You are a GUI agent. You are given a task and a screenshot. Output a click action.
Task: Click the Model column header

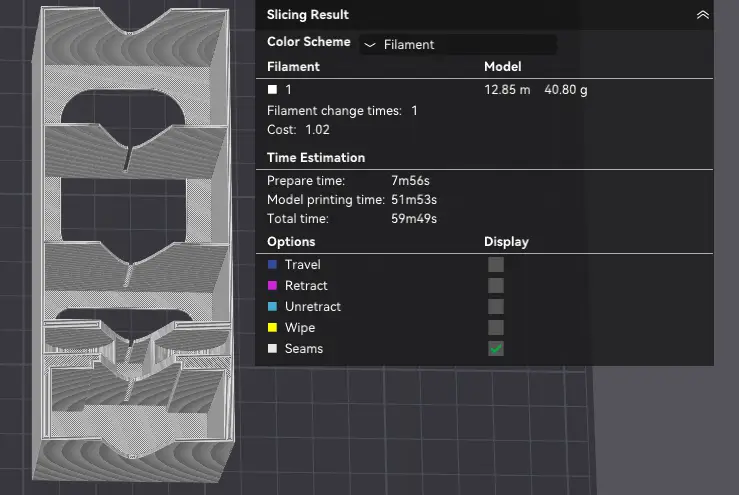click(x=502, y=66)
